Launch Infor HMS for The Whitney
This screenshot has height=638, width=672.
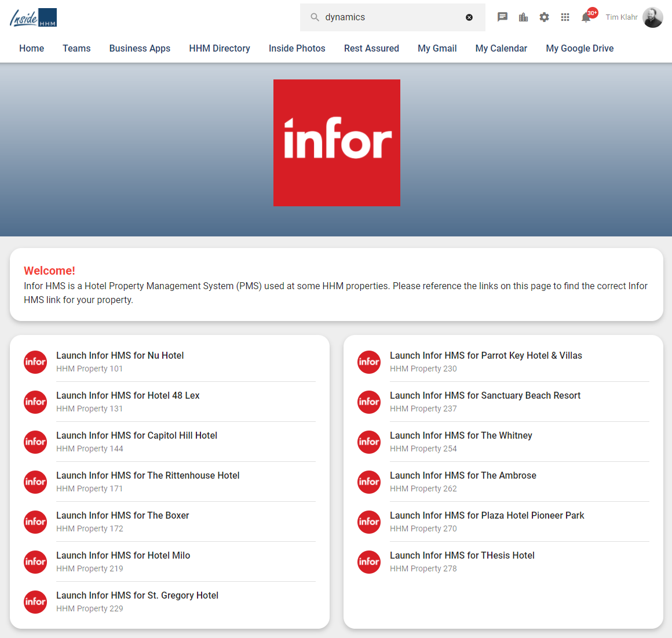[x=461, y=436]
